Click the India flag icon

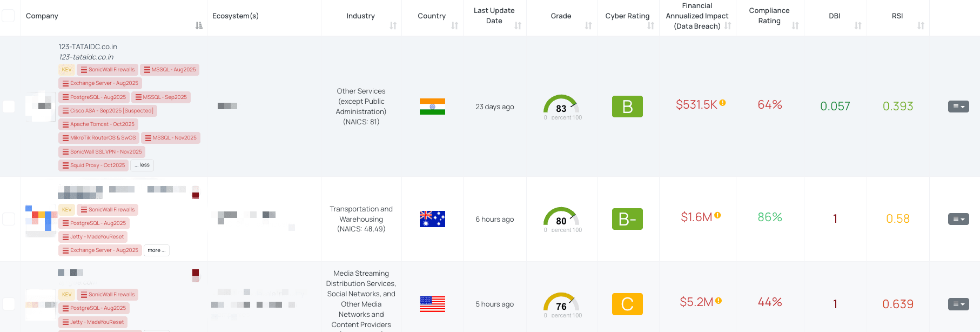[432, 107]
